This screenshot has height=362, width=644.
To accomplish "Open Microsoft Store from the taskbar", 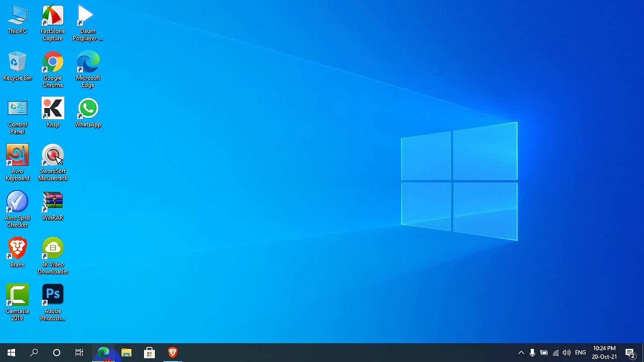I will [x=149, y=352].
